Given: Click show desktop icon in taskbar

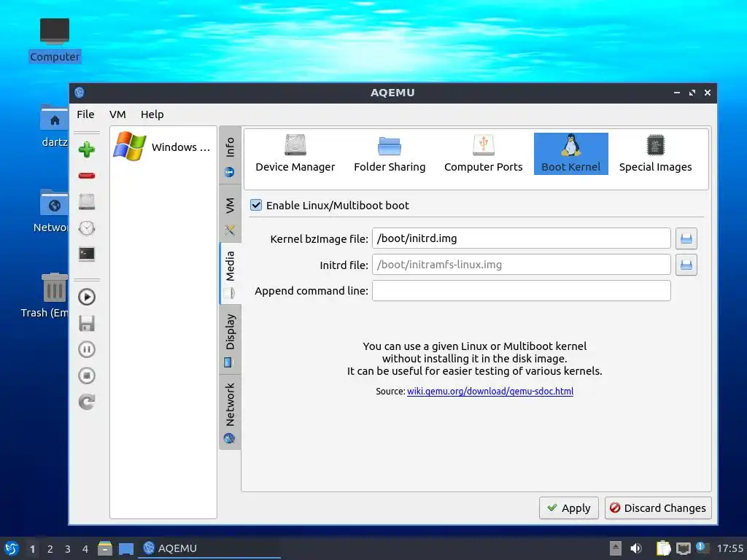Looking at the screenshot, I should pos(126,548).
